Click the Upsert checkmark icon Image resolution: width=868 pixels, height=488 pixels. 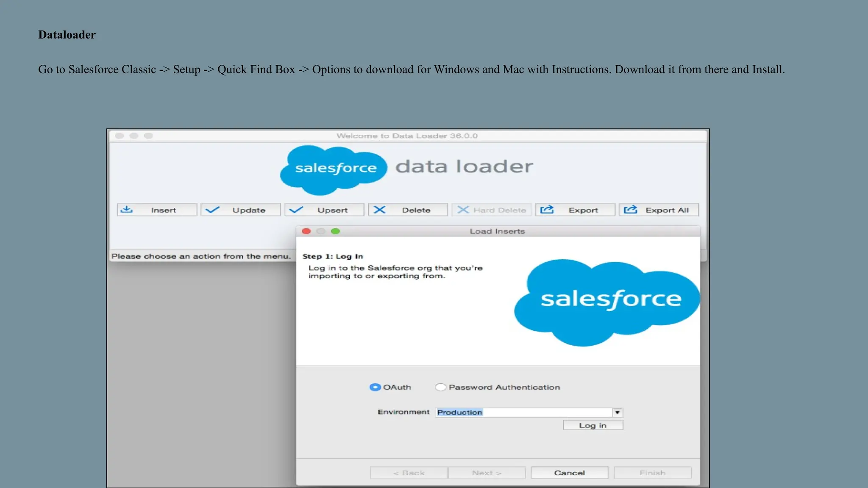pyautogui.click(x=296, y=210)
